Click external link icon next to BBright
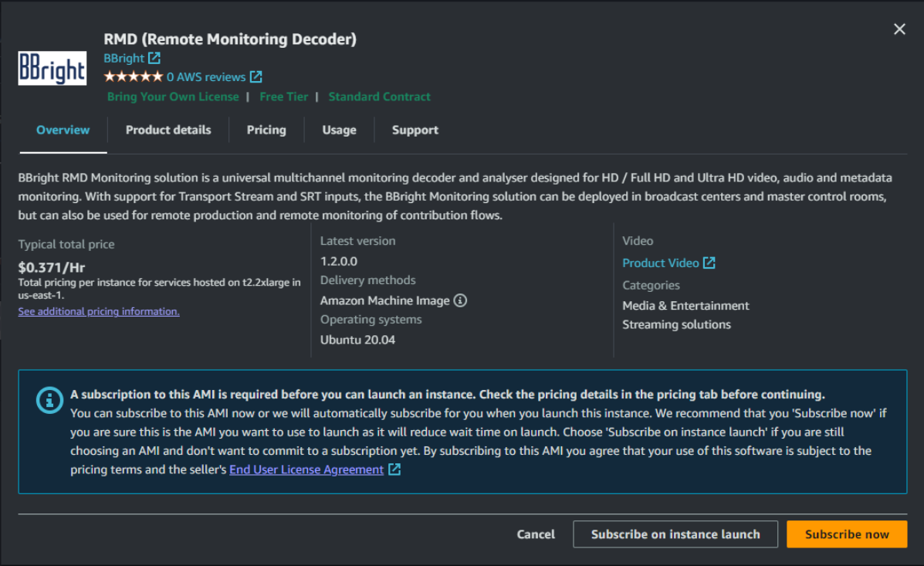 (x=154, y=58)
